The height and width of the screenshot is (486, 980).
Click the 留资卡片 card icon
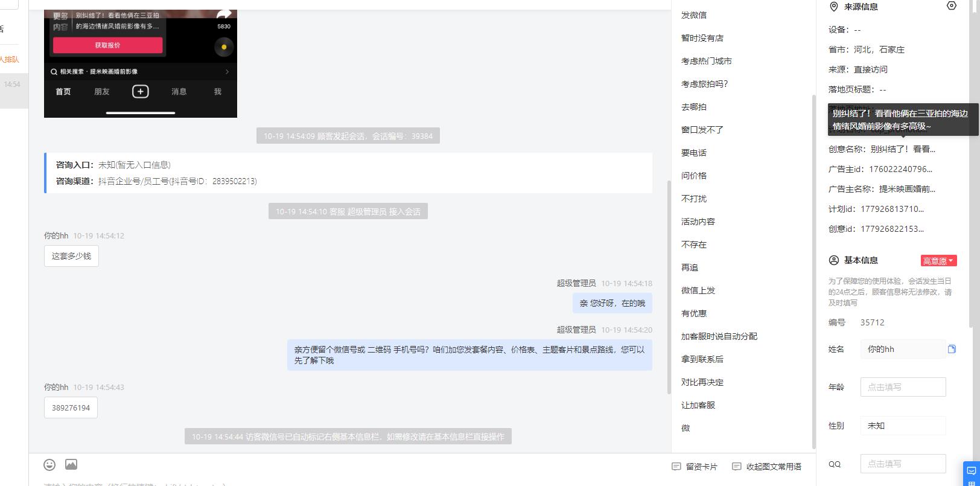[676, 467]
